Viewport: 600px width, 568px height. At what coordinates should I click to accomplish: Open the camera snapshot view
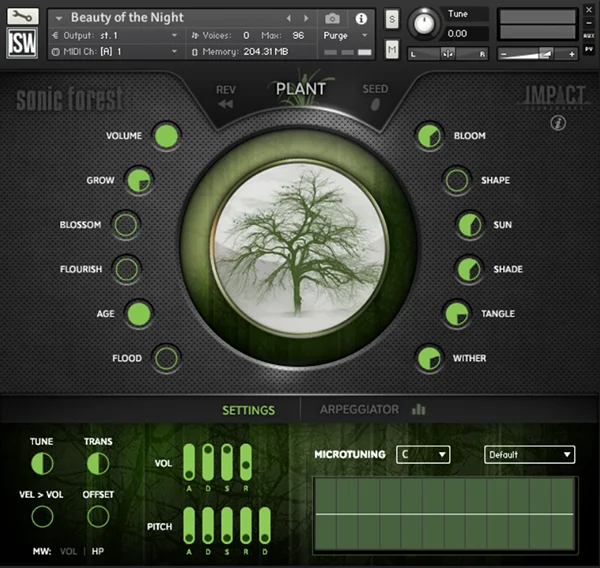point(332,18)
